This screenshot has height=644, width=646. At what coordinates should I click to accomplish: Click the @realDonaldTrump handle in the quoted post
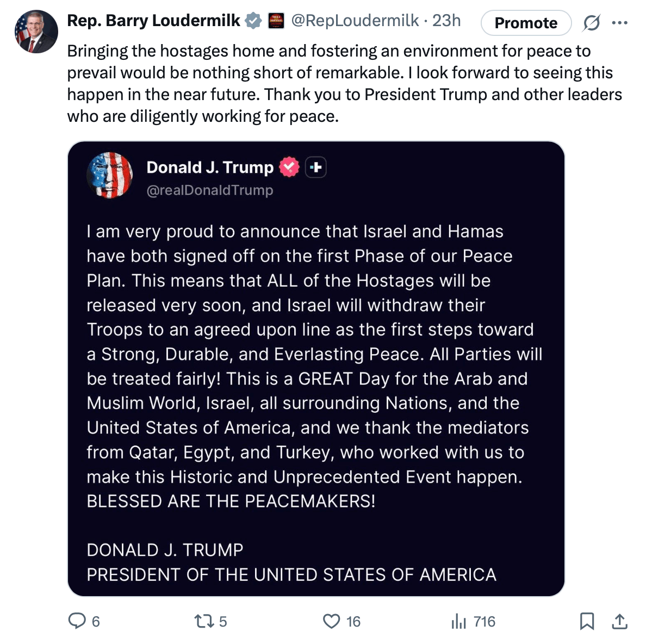tap(210, 190)
